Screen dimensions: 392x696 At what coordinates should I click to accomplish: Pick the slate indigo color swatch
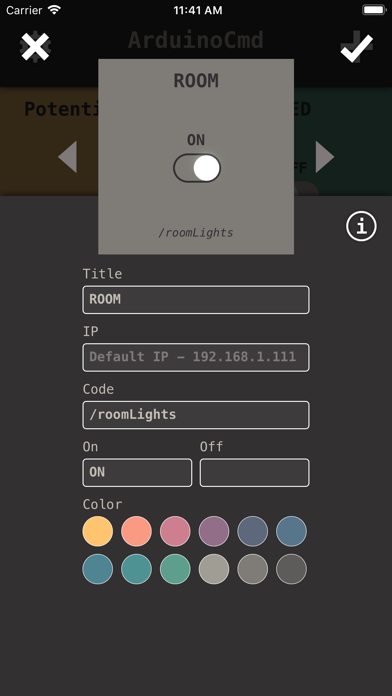coord(253,531)
